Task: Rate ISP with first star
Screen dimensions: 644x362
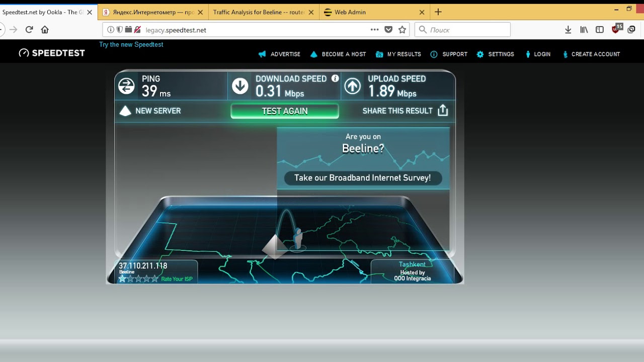Action: (122, 279)
